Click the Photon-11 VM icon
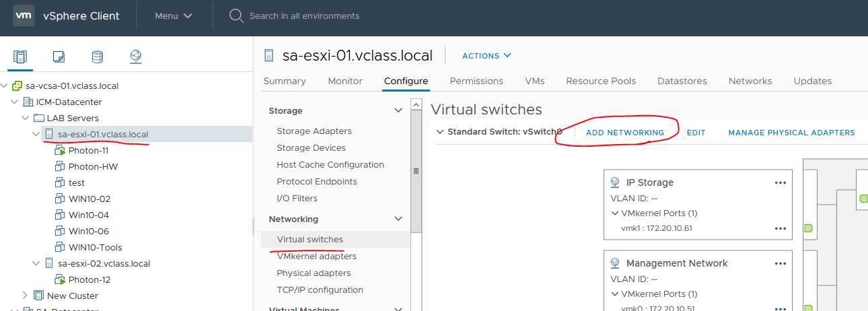 pos(59,151)
